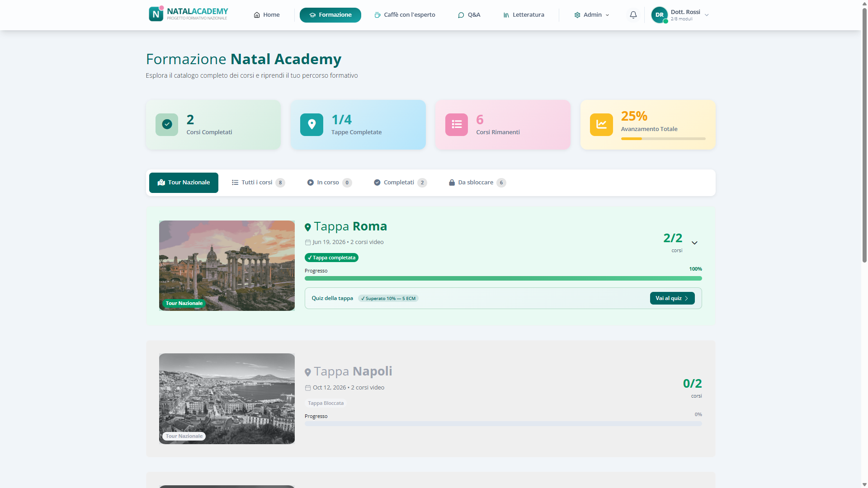Click the Tappa Napoli heading
This screenshot has height=488, width=868.
(x=353, y=371)
